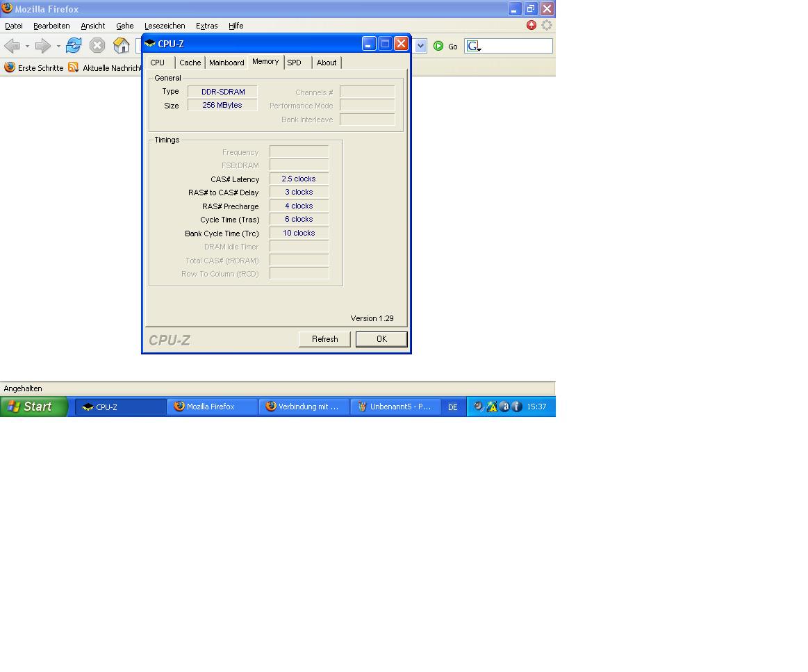Click into the Firefox search field
808x672 pixels.
click(x=517, y=46)
